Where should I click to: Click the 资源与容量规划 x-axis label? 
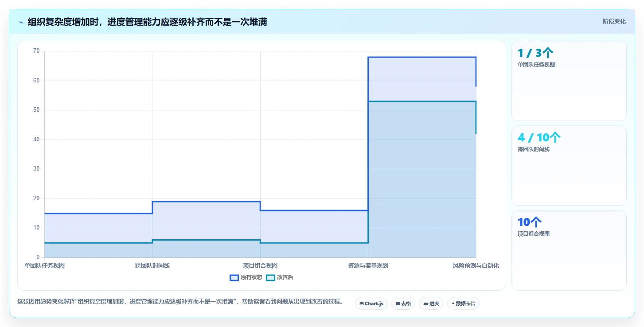point(368,265)
